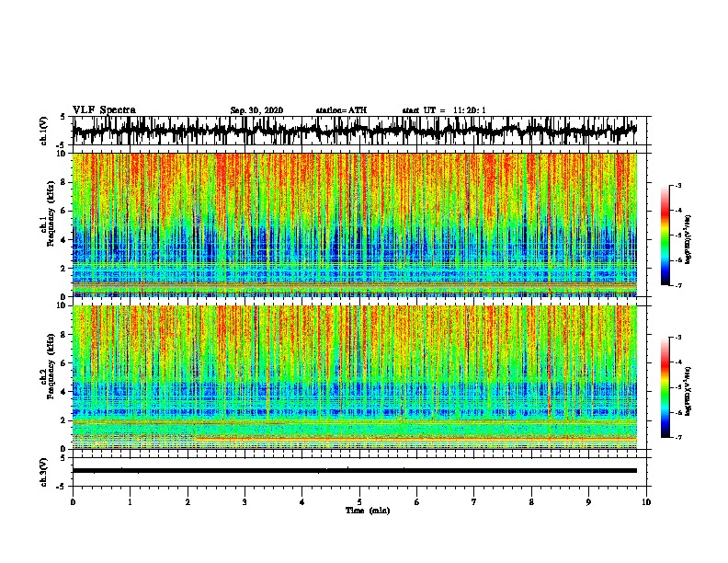Click the "-3" label on lower colorbar
This screenshot has height=563, width=728.
[x=677, y=338]
